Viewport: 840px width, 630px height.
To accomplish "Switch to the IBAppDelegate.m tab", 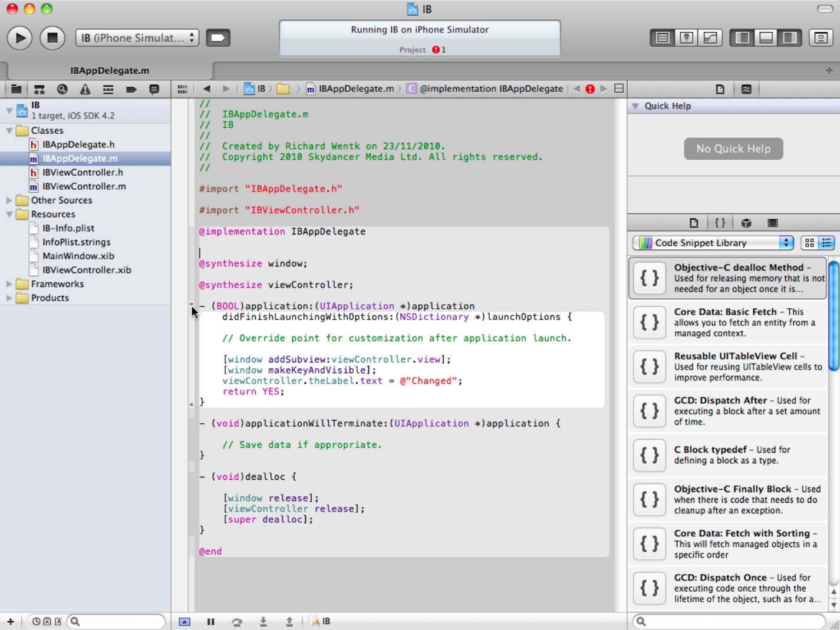I will (x=110, y=70).
